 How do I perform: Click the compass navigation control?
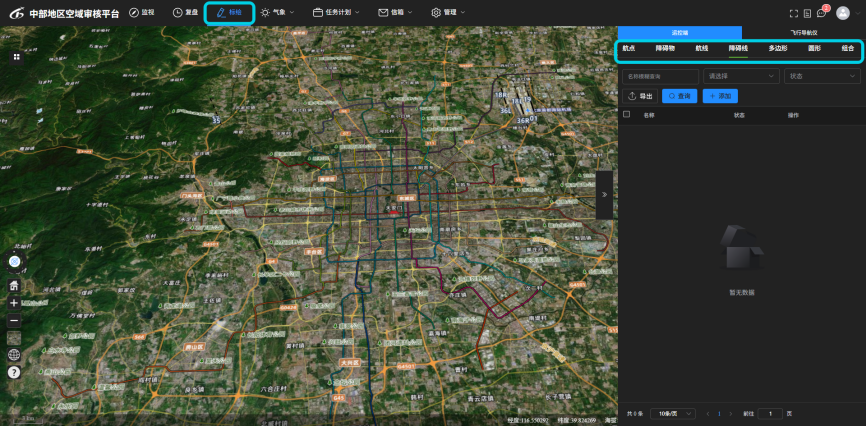(15, 261)
